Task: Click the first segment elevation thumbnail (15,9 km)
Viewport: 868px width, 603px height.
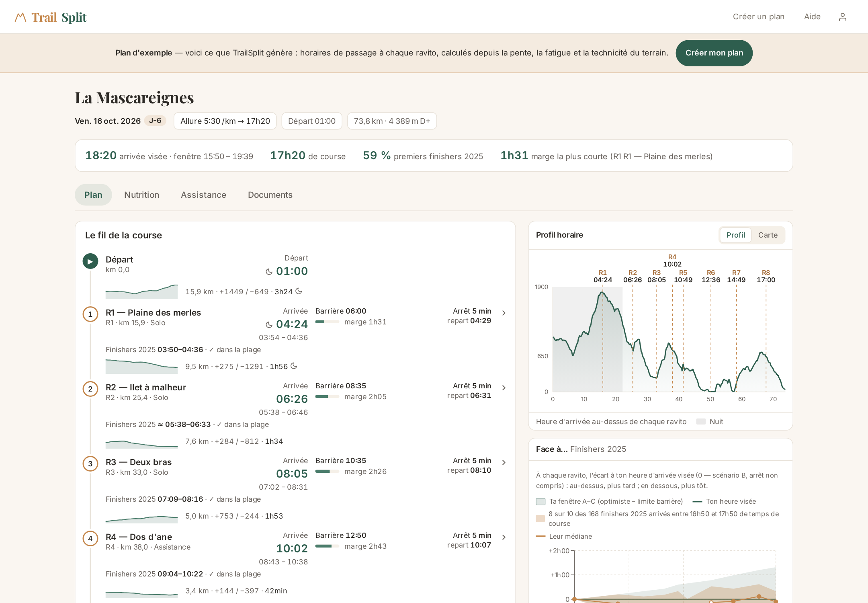Action: click(x=141, y=291)
